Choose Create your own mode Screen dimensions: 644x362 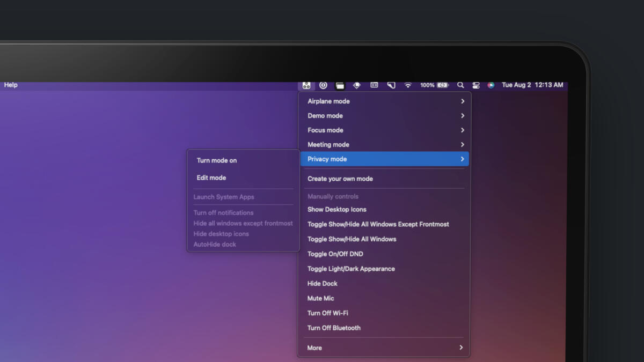point(340,179)
